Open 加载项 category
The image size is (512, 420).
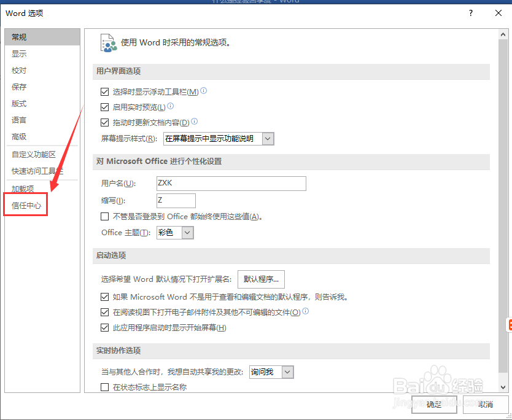tap(42, 189)
